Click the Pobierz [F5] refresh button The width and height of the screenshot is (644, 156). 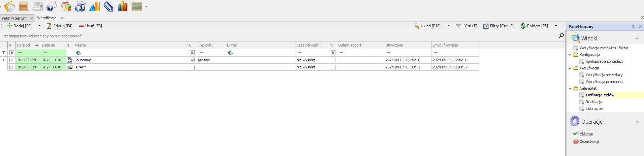pyautogui.click(x=534, y=26)
